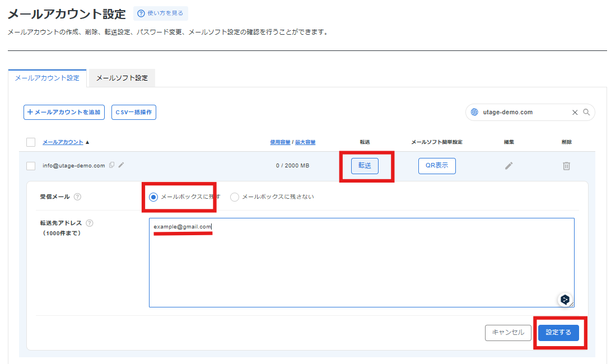611x364 pixels.
Task: Copy the info@utage-demo.com address icon
Action: click(112, 165)
